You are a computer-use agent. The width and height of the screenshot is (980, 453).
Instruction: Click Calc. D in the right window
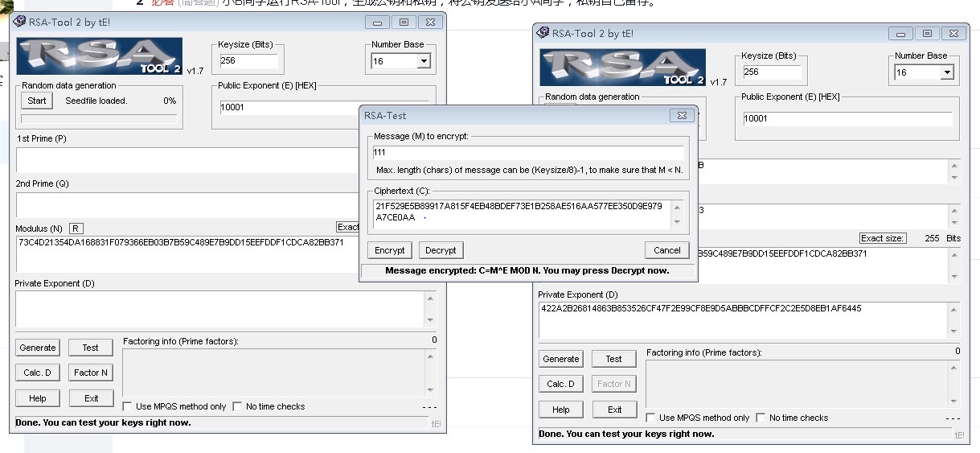click(x=561, y=384)
